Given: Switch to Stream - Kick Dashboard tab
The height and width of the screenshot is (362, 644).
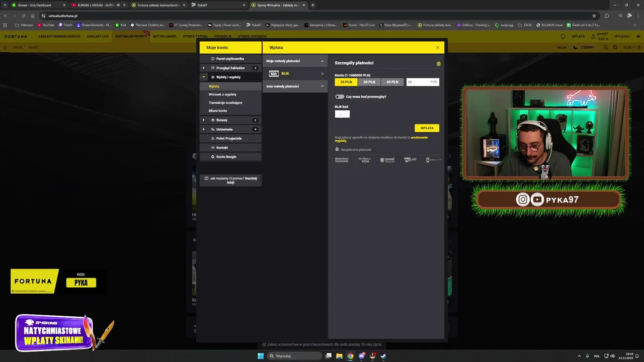Looking at the screenshot, I should pos(38,5).
